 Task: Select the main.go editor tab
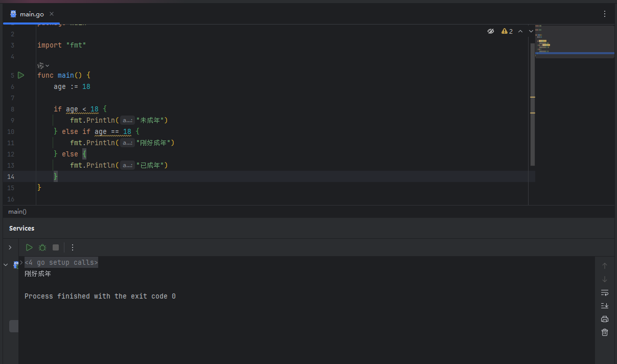[x=32, y=14]
